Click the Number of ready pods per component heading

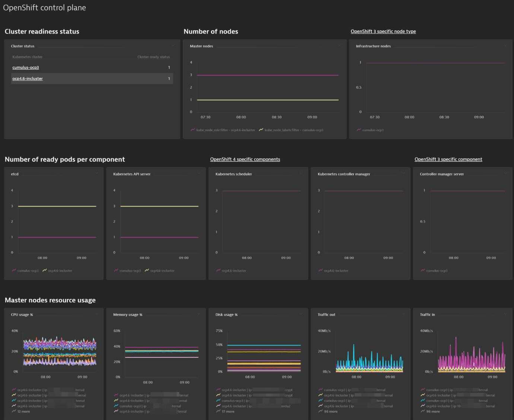65,159
